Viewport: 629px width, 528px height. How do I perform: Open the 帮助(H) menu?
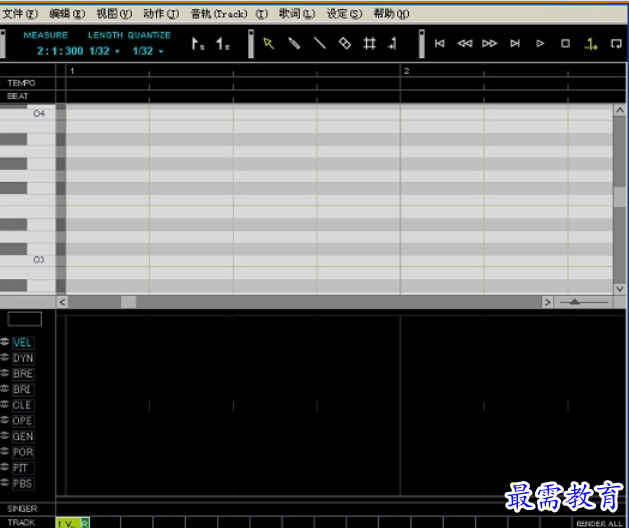coord(392,14)
